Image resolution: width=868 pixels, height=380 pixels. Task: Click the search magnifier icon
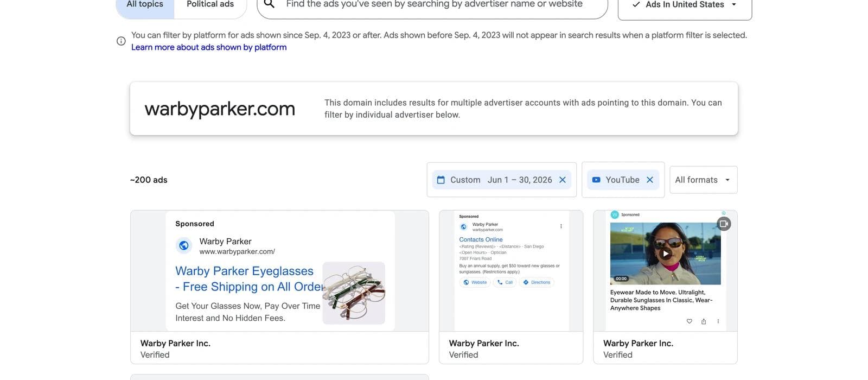click(x=270, y=4)
